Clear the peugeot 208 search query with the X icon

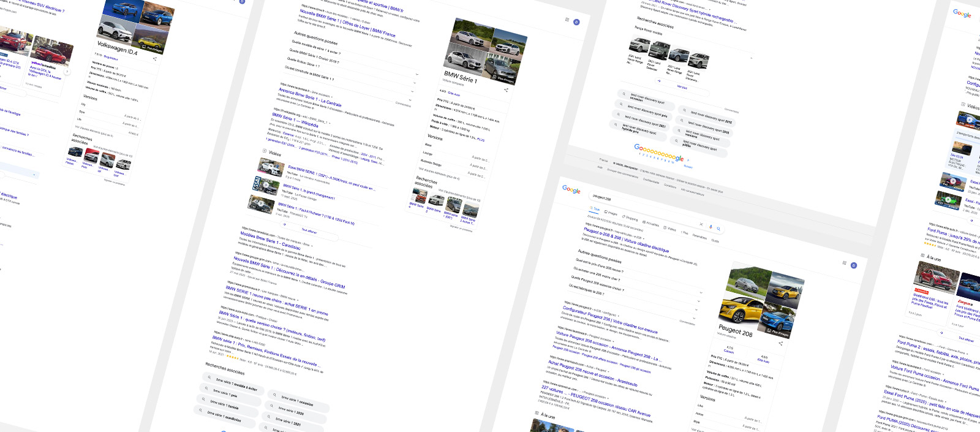pyautogui.click(x=701, y=224)
